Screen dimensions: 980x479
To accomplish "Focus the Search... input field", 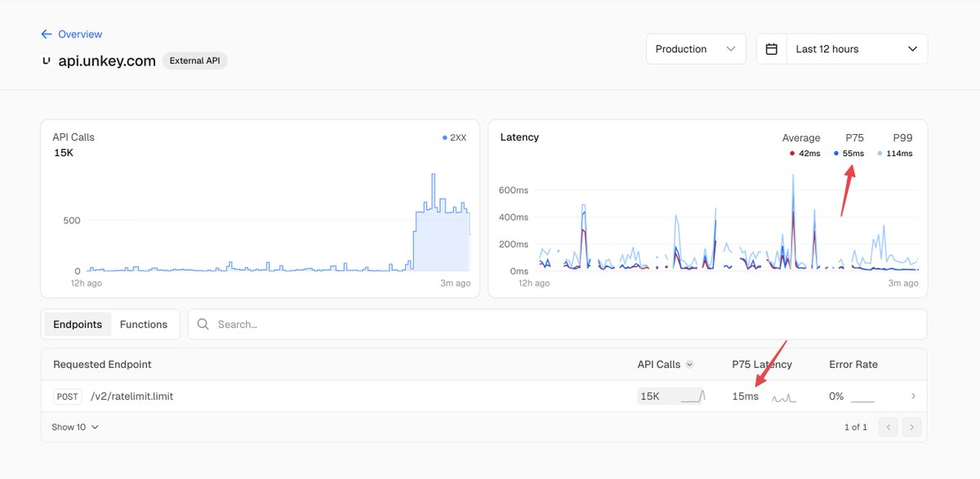I will pyautogui.click(x=558, y=325).
